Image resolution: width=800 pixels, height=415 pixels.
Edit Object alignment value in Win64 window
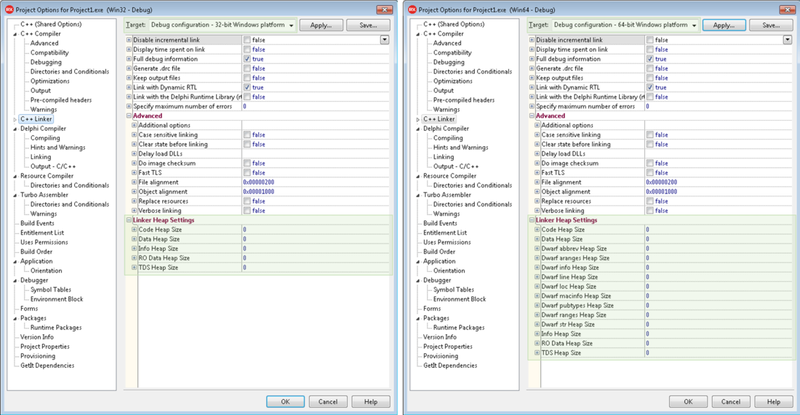718,192
